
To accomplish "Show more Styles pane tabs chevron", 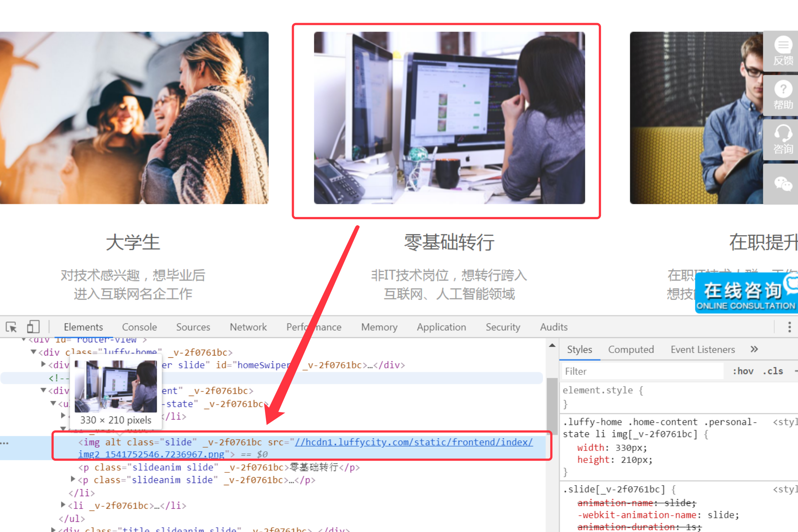I will [x=754, y=349].
